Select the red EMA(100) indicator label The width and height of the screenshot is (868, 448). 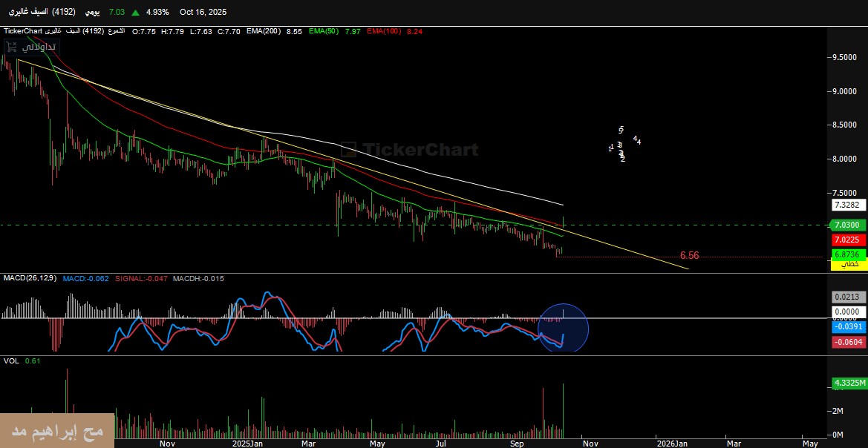(384, 31)
